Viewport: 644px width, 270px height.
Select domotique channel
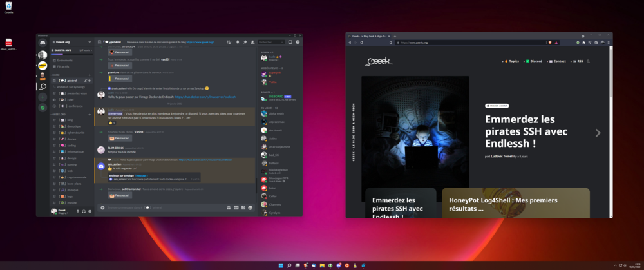(72, 126)
